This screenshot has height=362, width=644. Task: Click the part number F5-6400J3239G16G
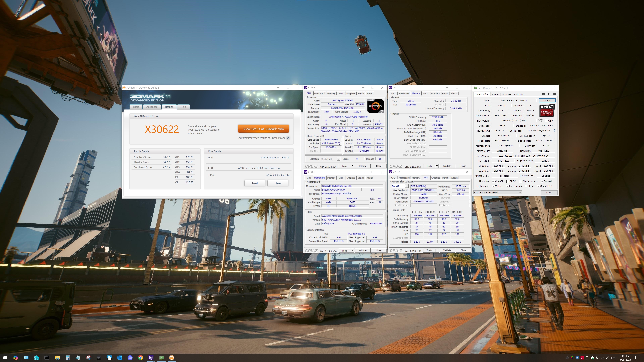(x=423, y=202)
